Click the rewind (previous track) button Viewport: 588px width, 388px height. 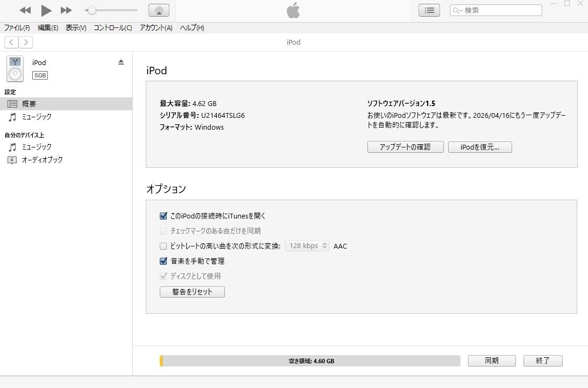[25, 10]
